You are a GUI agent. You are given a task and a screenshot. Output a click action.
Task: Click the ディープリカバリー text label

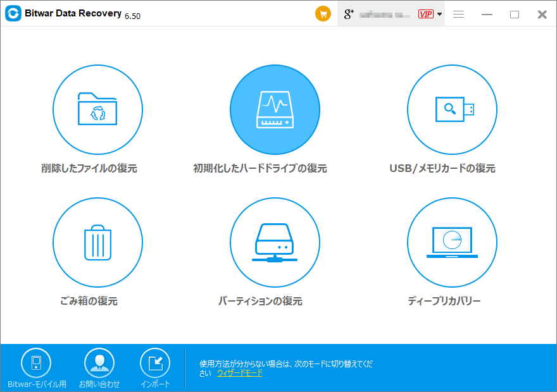tap(444, 301)
